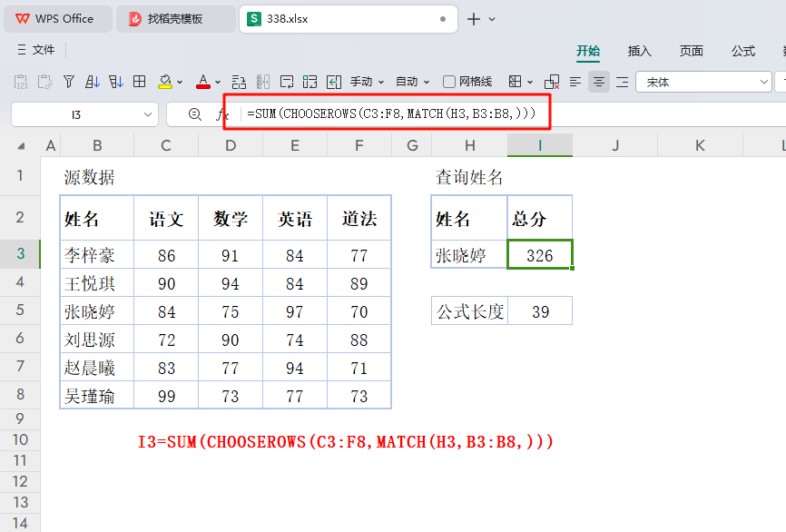Align text left
Viewport: 786px width, 532px height.
click(575, 82)
